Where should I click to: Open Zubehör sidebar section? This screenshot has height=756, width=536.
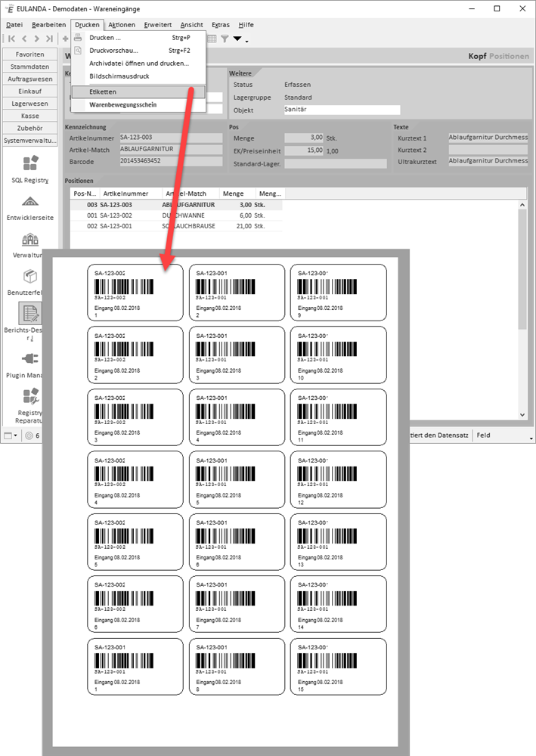point(30,129)
